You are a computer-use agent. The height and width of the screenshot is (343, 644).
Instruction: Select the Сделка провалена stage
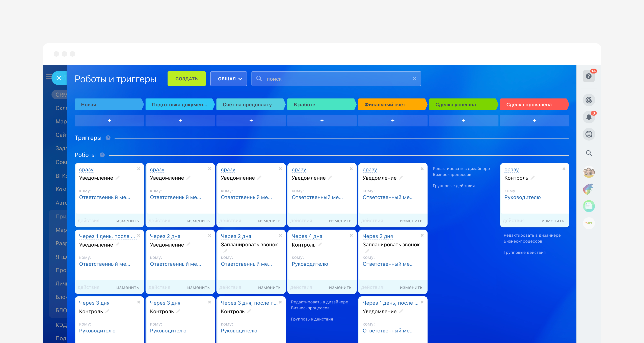click(x=534, y=105)
